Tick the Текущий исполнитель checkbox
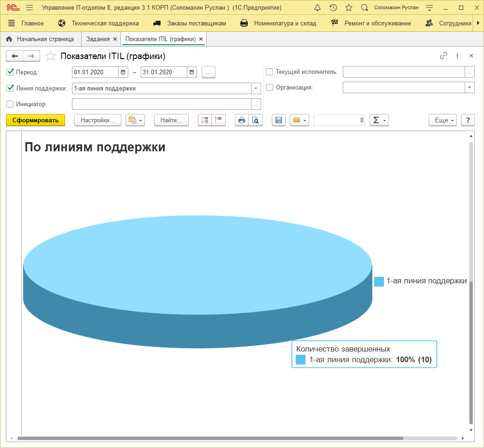This screenshot has height=448, width=484. pyautogui.click(x=270, y=72)
